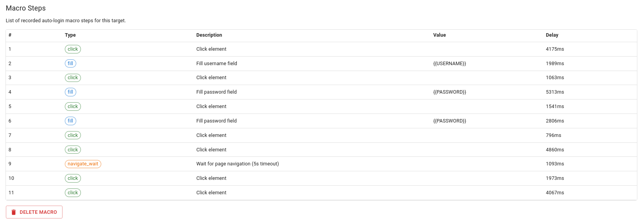Screen dimensions: 644x222
Task: Click the 'click' chip in step 8
Action: tap(73, 150)
